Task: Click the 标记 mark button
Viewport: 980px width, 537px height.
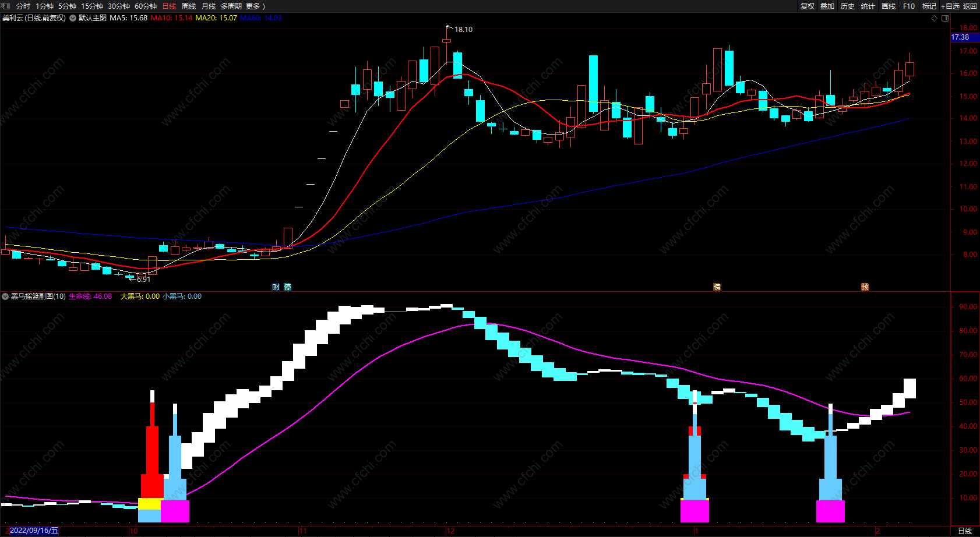Action: pos(929,6)
